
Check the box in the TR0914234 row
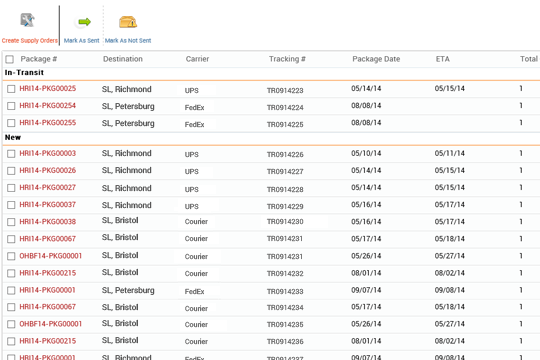pos(11,307)
